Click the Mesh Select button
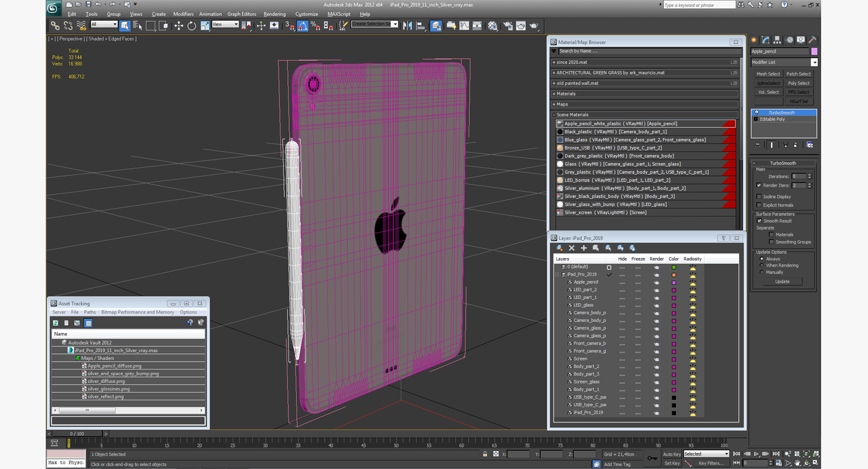 coord(768,74)
